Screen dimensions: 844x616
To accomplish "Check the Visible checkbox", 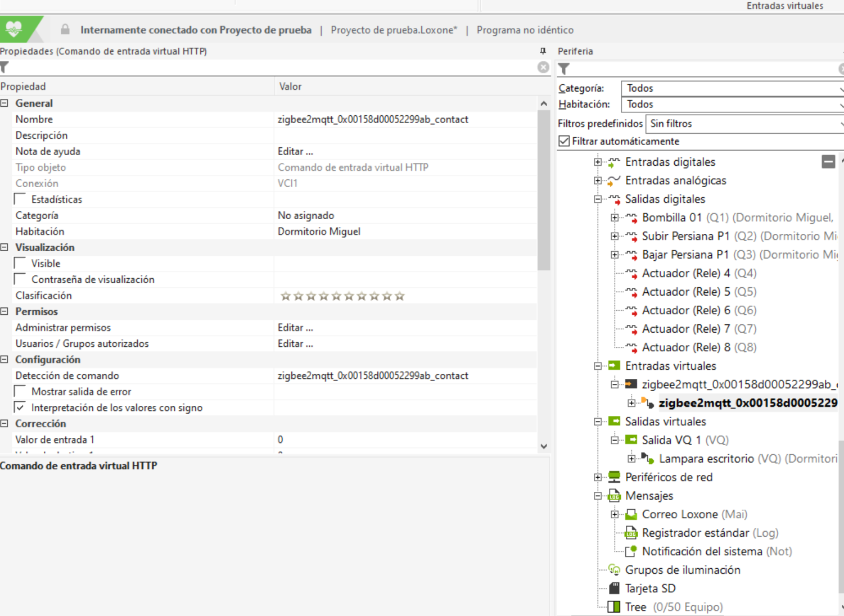I will click(21, 264).
